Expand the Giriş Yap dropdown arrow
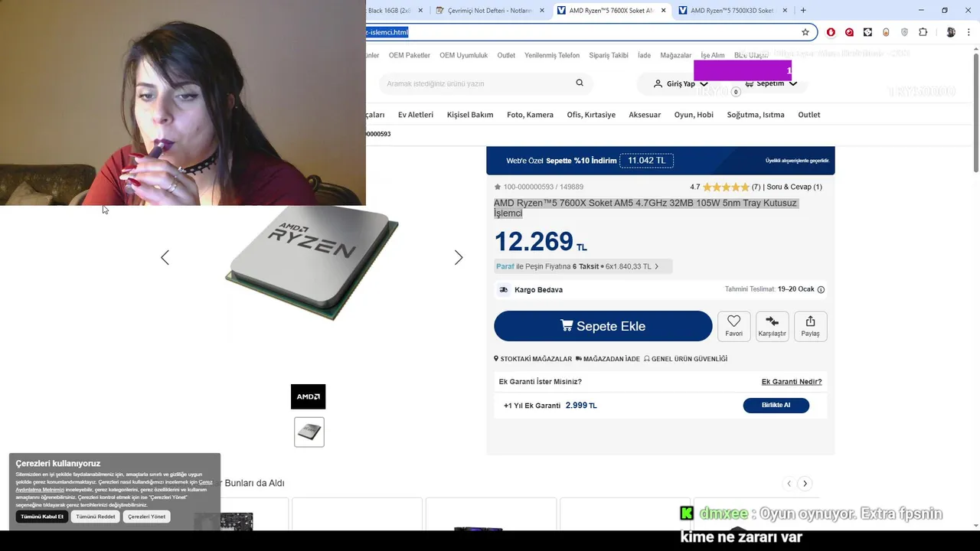 (704, 84)
